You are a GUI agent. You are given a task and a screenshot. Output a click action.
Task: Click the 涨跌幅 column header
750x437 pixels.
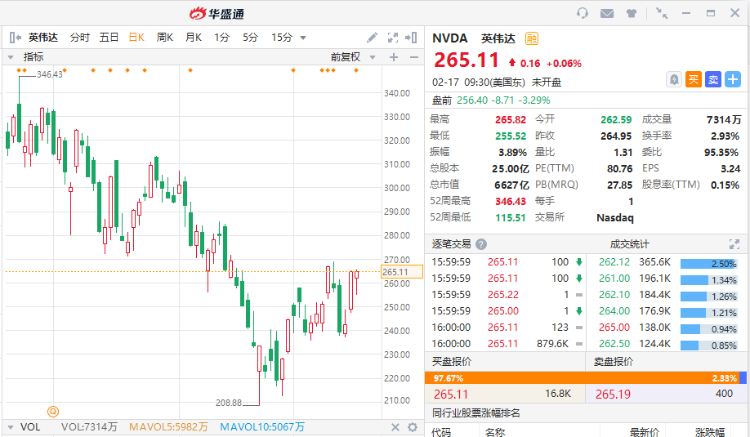(x=710, y=432)
